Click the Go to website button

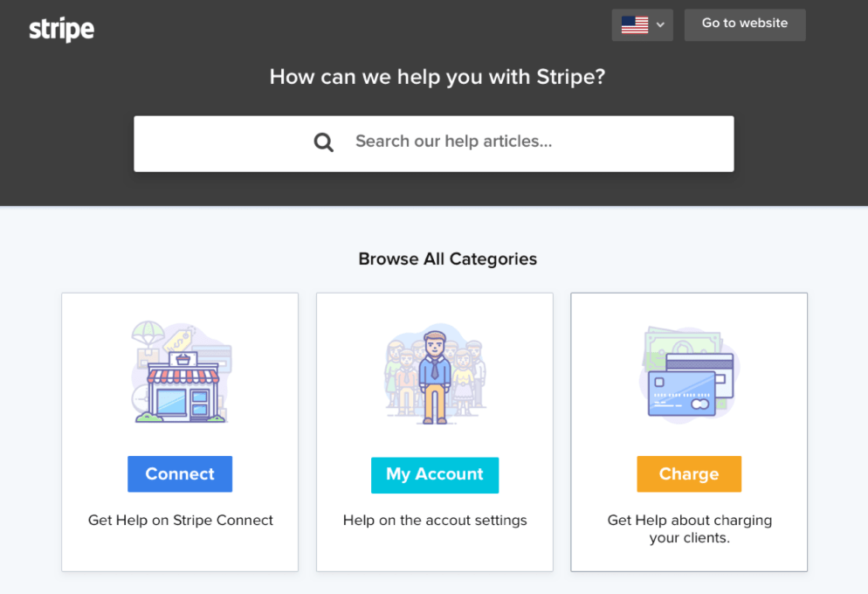(x=745, y=25)
